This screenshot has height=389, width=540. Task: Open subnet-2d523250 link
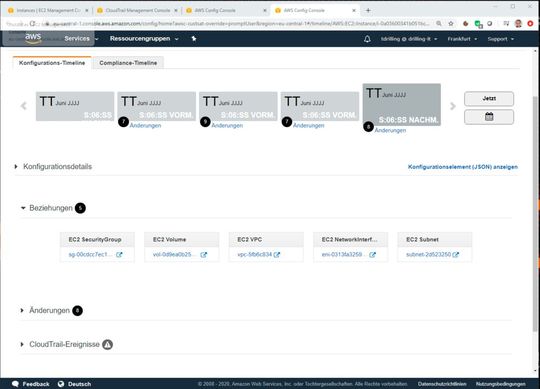(x=428, y=254)
